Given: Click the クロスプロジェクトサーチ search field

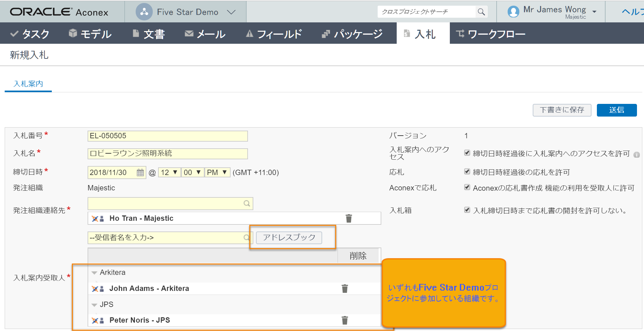Looking at the screenshot, I should [x=427, y=12].
